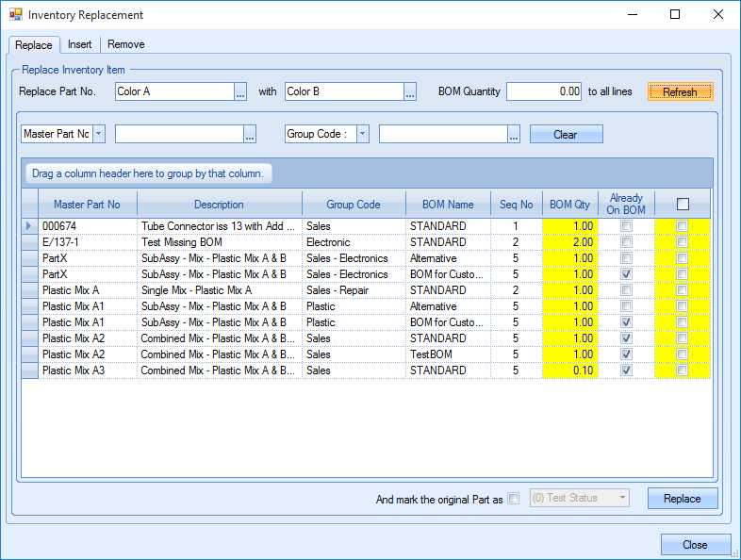Viewport: 741px width, 560px height.
Task: Expand the Group Code filter dropdown
Action: click(x=362, y=135)
